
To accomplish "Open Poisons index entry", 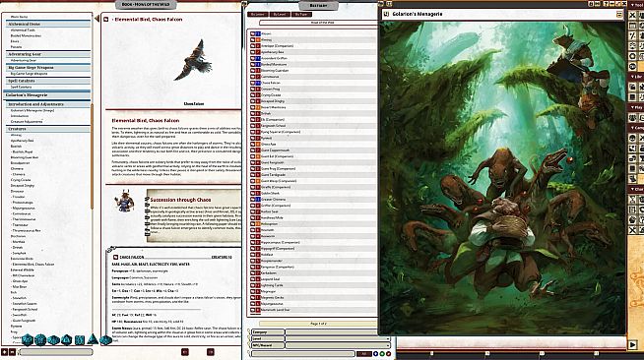I will [x=16, y=47].
